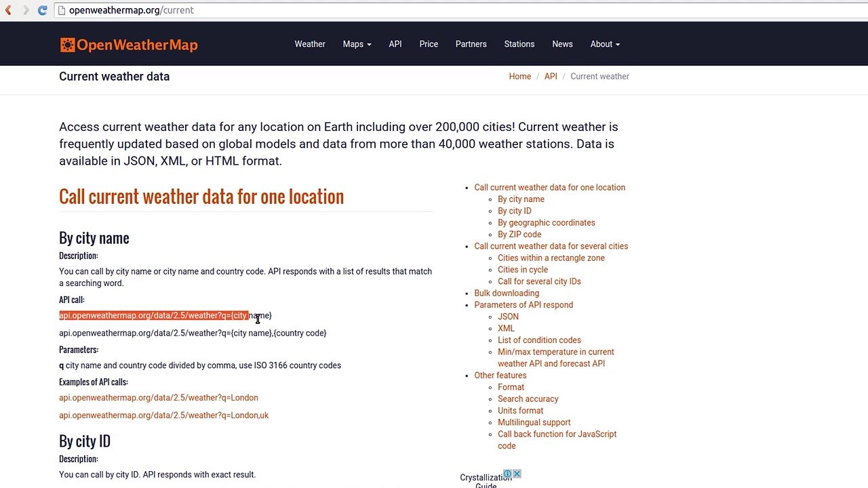Expand the Maps dropdown menu

pyautogui.click(x=357, y=44)
